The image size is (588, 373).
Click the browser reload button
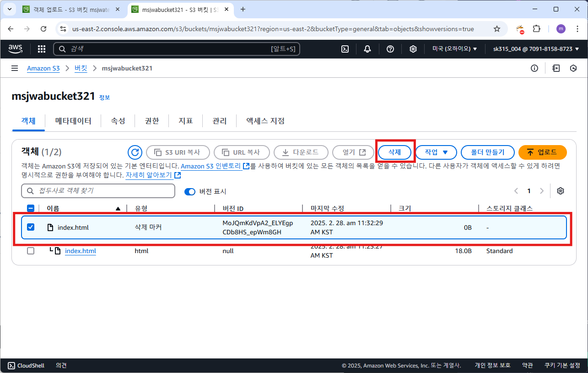pyautogui.click(x=43, y=29)
